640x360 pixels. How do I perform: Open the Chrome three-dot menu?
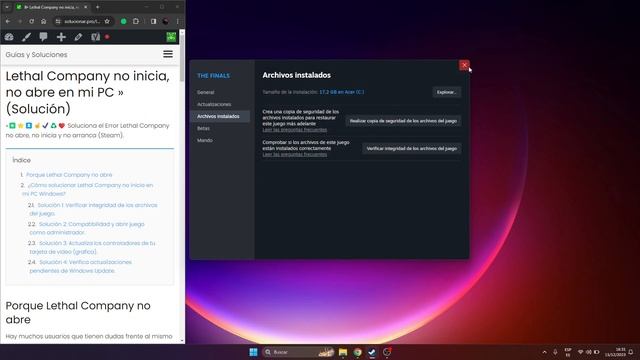pyautogui.click(x=178, y=21)
